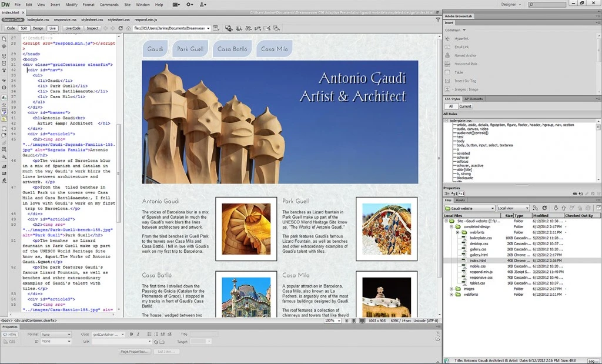Refresh the Files panel
The width and height of the screenshot is (602, 364).
545,208
